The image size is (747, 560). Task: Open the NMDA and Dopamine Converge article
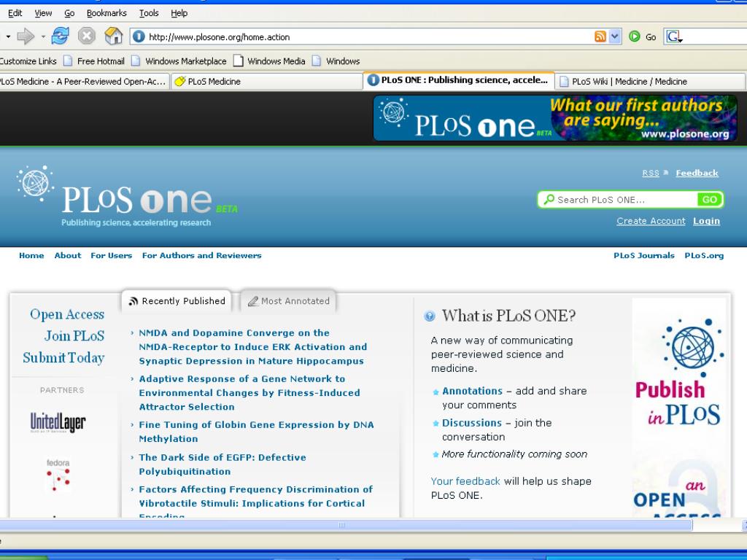(x=253, y=346)
